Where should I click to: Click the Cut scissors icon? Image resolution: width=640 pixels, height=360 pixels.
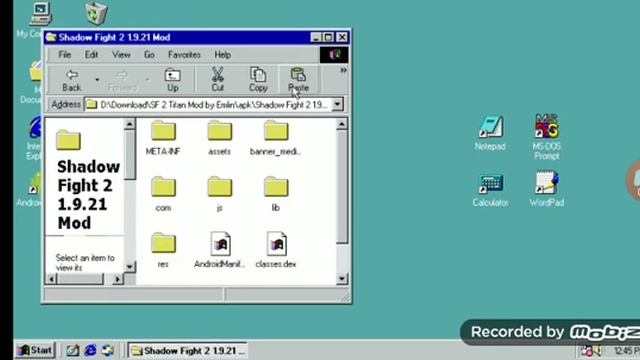click(x=218, y=75)
